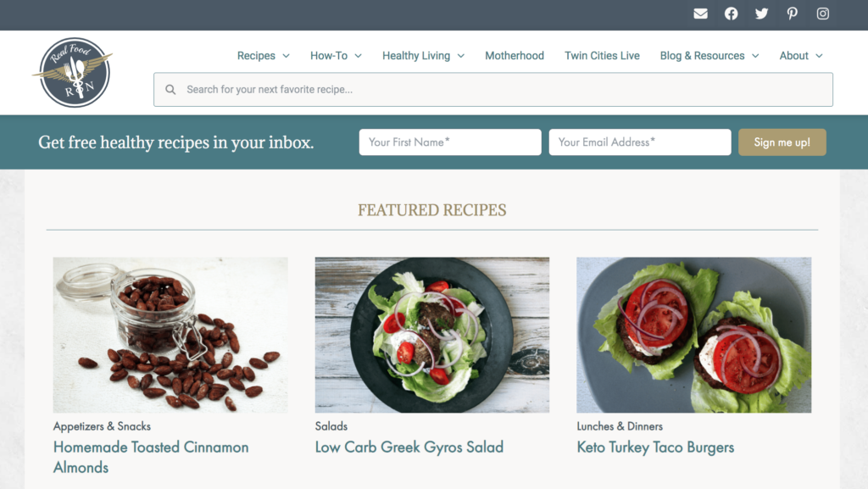Expand the How-To dropdown menu

coord(336,56)
